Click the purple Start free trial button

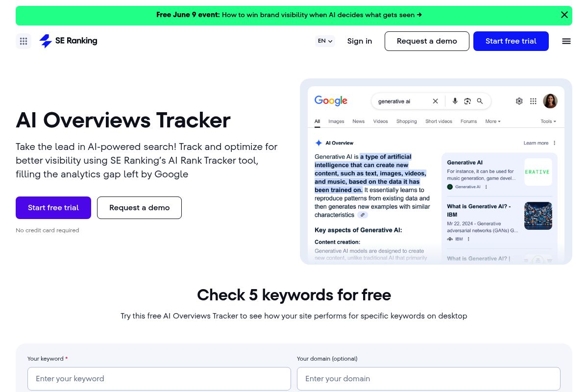(53, 208)
